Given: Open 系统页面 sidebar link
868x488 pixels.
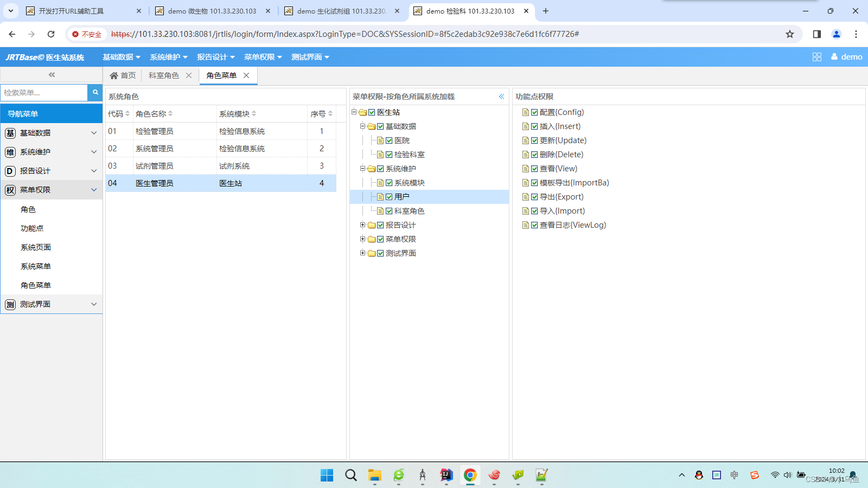Looking at the screenshot, I should click(x=36, y=247).
